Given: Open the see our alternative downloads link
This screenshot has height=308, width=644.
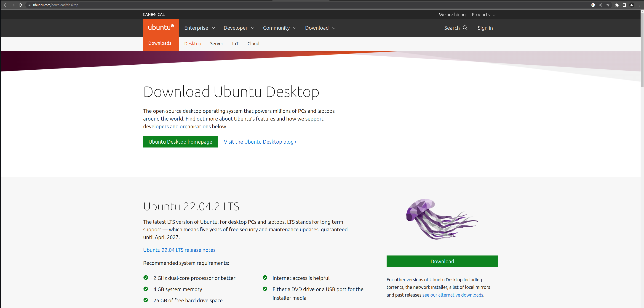Looking at the screenshot, I should 453,295.
